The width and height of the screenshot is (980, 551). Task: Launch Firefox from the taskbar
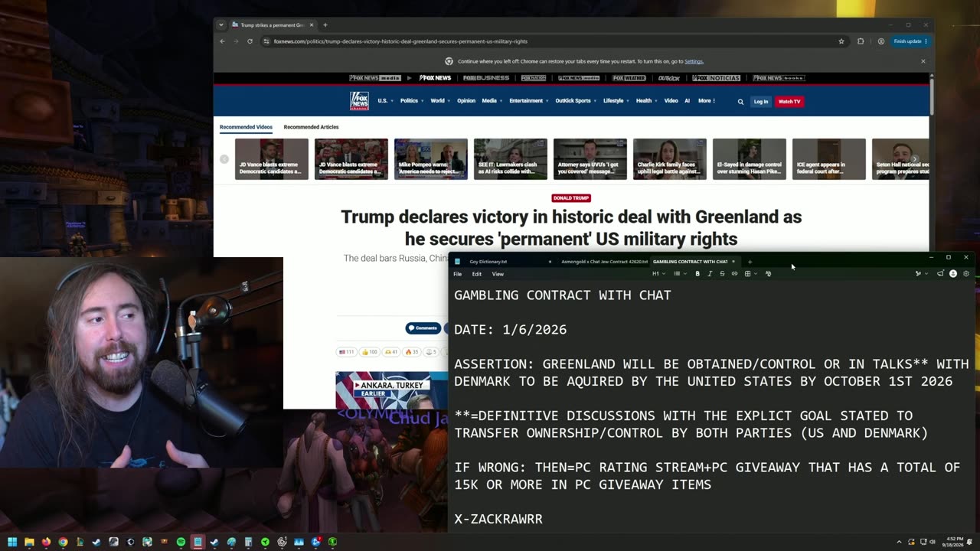click(46, 542)
